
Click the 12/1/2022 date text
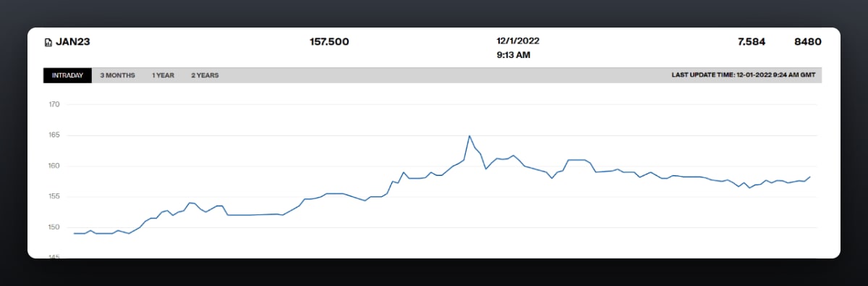pyautogui.click(x=518, y=41)
